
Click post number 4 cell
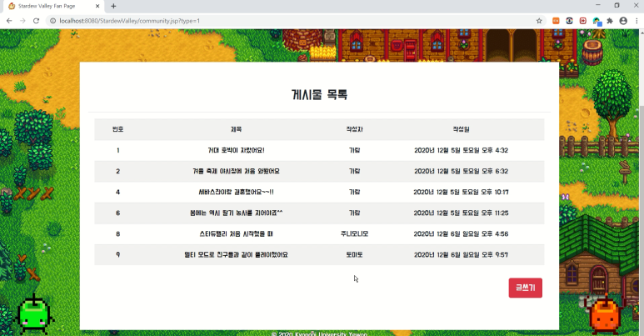coord(117,192)
